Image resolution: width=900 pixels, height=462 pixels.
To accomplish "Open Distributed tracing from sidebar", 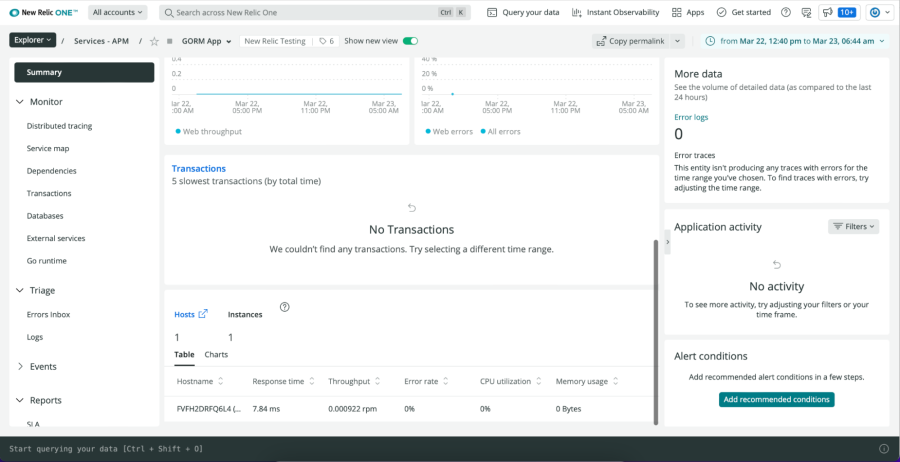I will [59, 126].
